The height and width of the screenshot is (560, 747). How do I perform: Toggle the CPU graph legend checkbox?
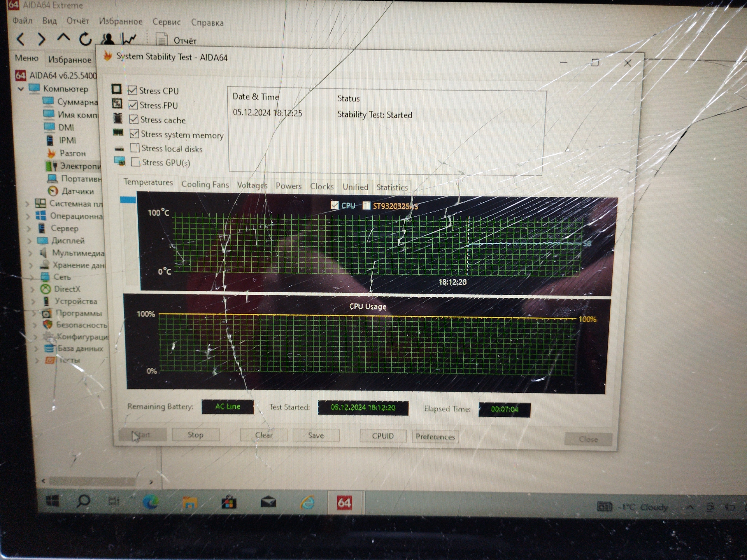[x=334, y=205]
